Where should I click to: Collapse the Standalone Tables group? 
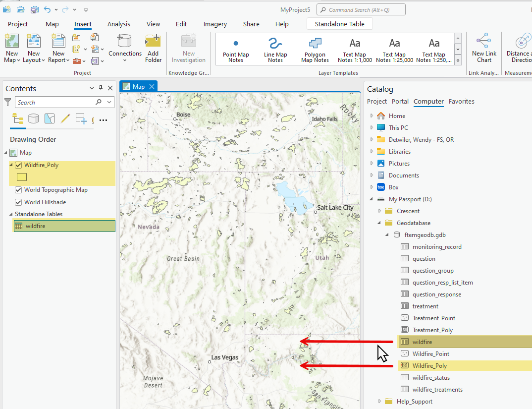click(11, 214)
